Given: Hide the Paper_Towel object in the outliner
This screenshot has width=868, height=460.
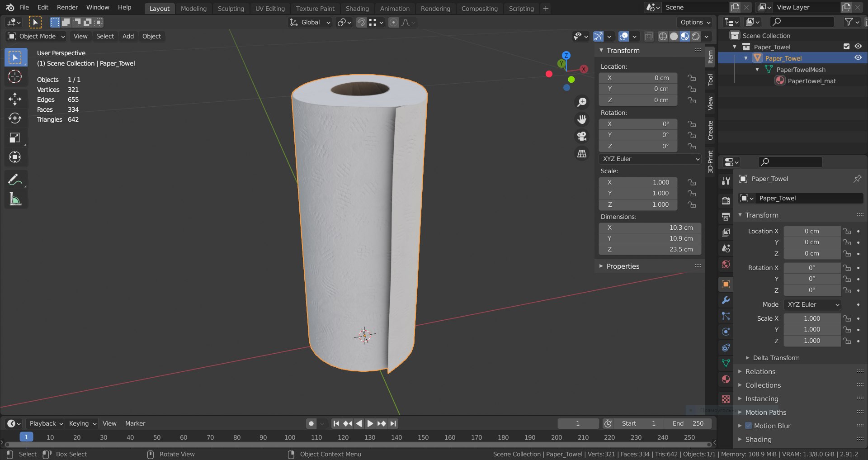Looking at the screenshot, I should pos(858,58).
